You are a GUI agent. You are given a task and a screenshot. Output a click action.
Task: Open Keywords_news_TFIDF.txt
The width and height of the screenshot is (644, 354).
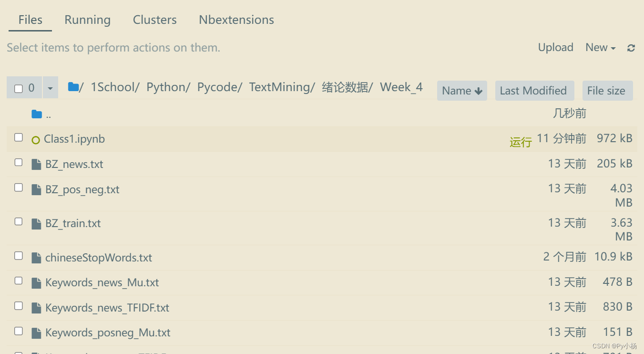107,308
